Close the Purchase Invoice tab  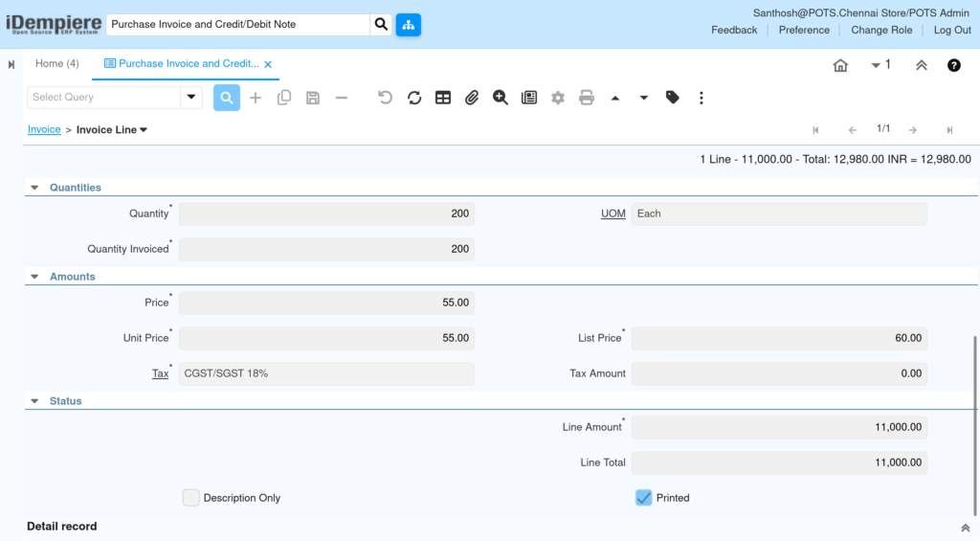tap(268, 64)
